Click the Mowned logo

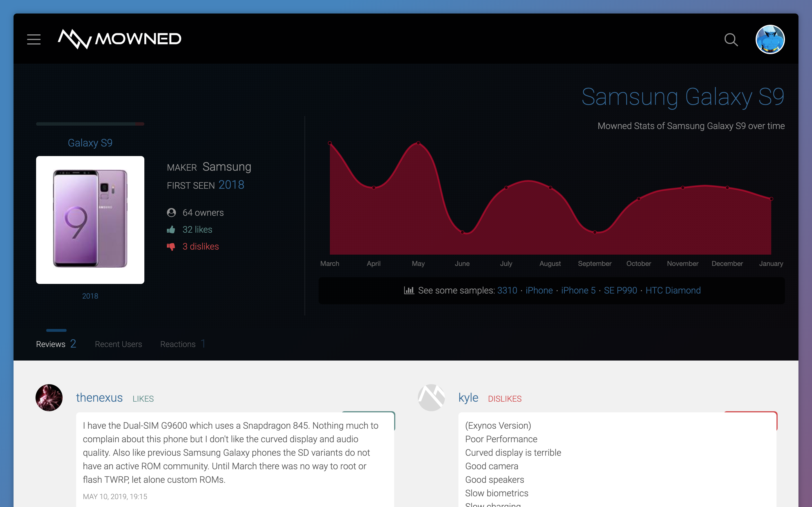120,39
